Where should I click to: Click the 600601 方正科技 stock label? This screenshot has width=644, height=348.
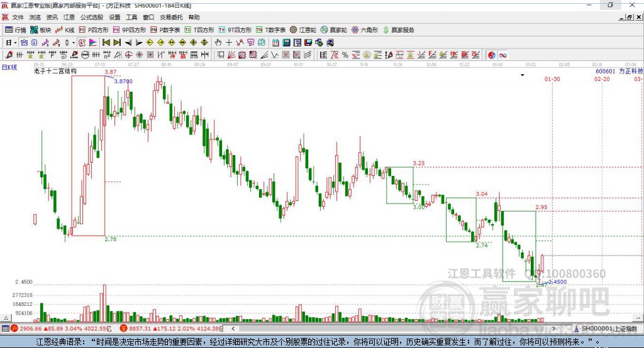(x=619, y=72)
